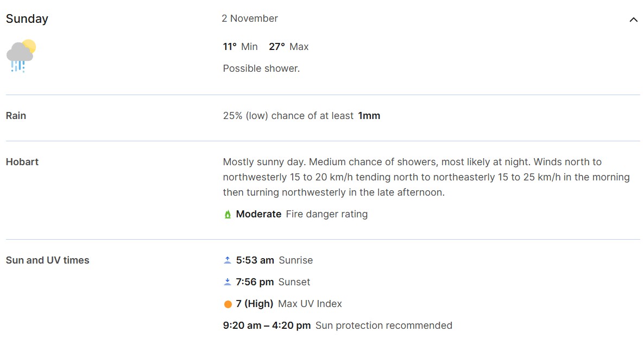The width and height of the screenshot is (644, 344).
Task: Select the 25% rain chance text
Action: point(288,115)
